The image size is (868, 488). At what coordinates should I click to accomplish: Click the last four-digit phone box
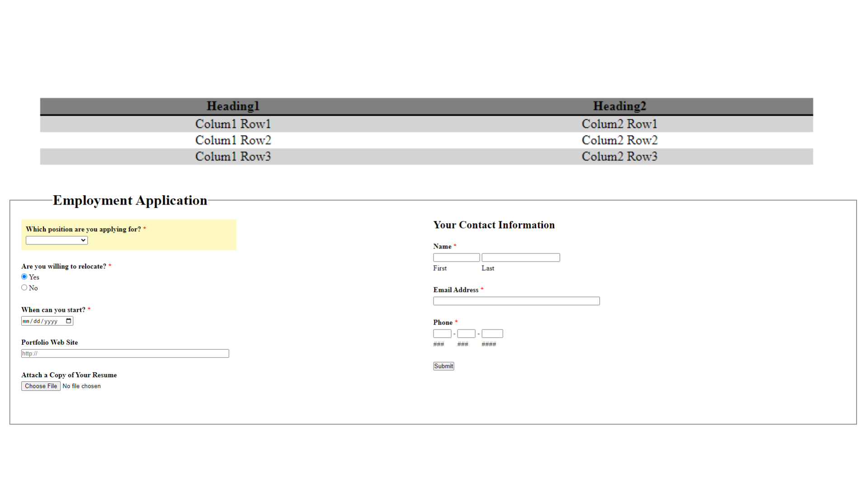[492, 333]
